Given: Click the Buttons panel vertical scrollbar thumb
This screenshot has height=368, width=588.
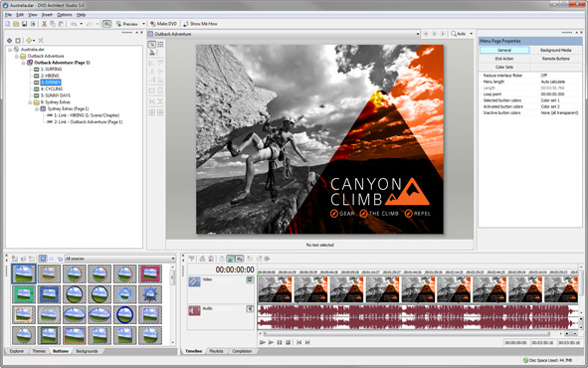Looking at the screenshot, I should pyautogui.click(x=172, y=277).
